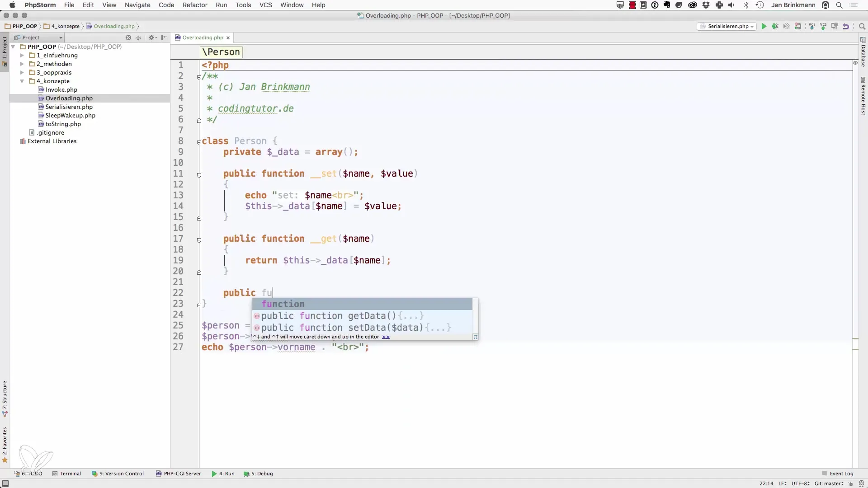This screenshot has height=488, width=868.
Task: Open Remote Host tool window
Action: pos(863,96)
